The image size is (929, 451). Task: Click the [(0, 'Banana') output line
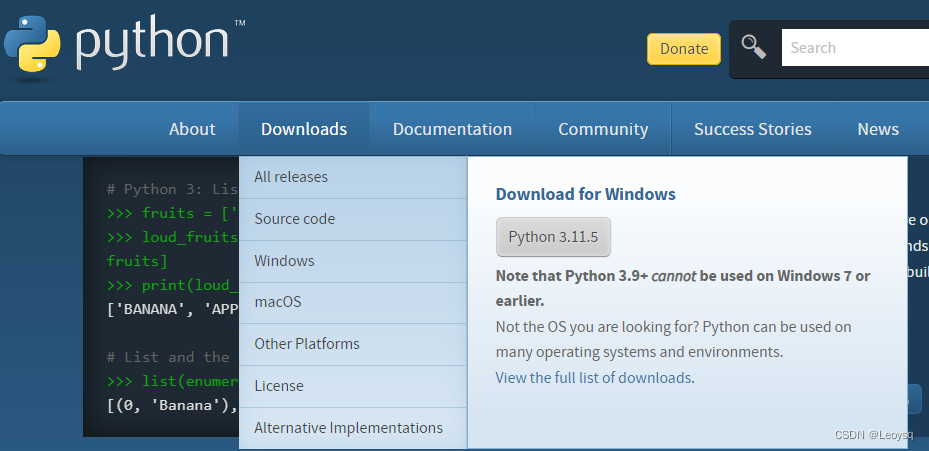pos(172,406)
